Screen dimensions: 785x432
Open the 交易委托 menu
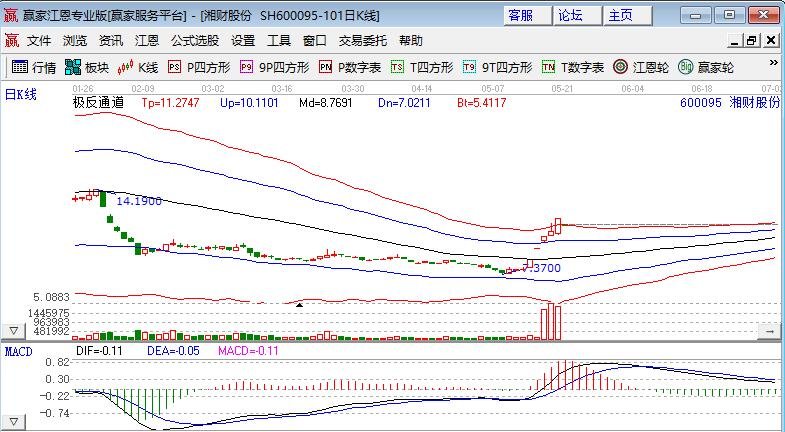pos(362,41)
